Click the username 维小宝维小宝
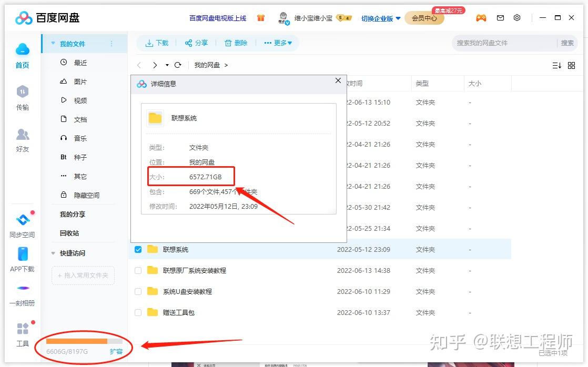The width and height of the screenshot is (588, 367). pyautogui.click(x=313, y=18)
